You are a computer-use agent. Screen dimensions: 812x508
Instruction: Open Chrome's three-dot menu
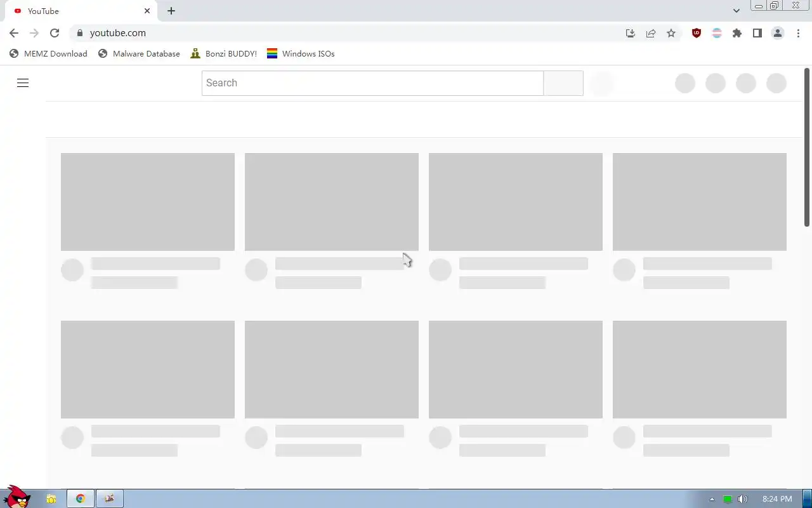(798, 33)
